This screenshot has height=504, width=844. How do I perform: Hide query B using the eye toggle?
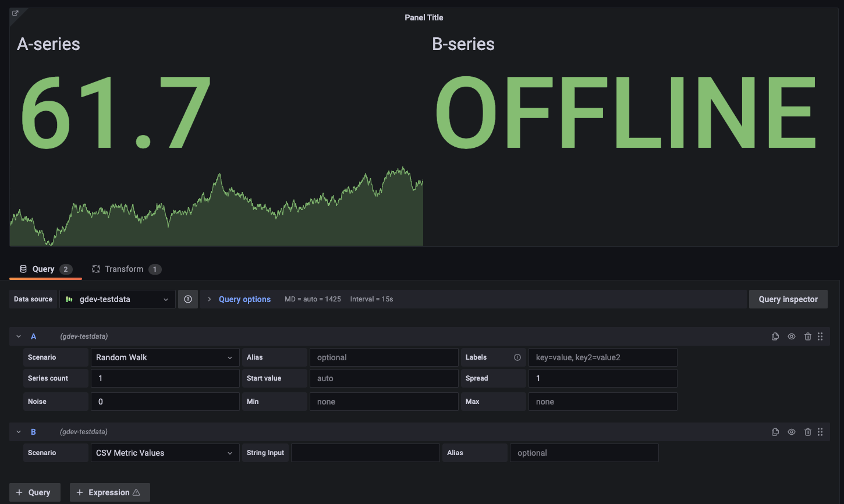click(791, 431)
